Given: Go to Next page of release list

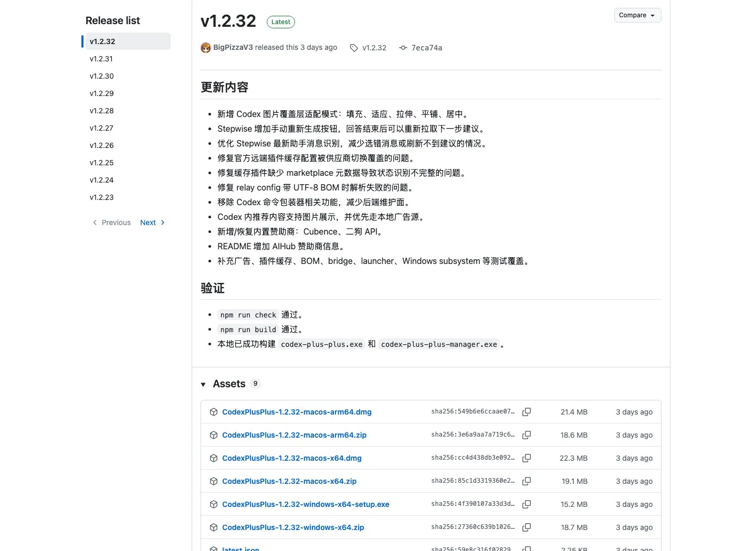Looking at the screenshot, I should point(153,222).
